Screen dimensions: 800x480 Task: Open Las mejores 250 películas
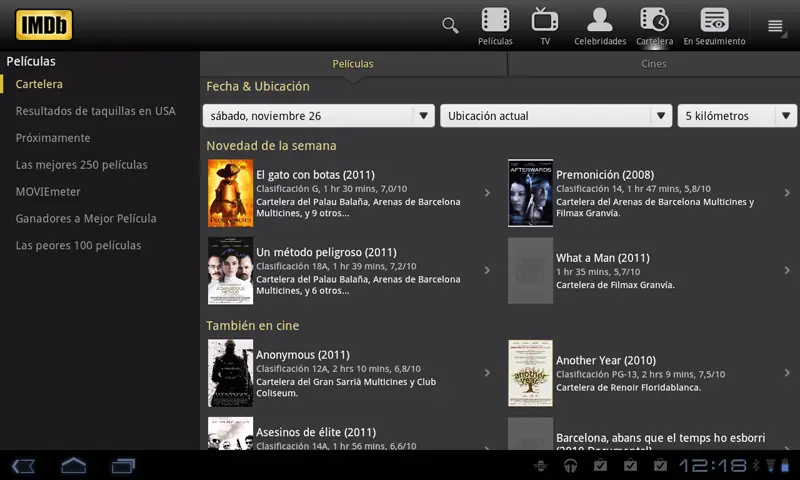[82, 165]
